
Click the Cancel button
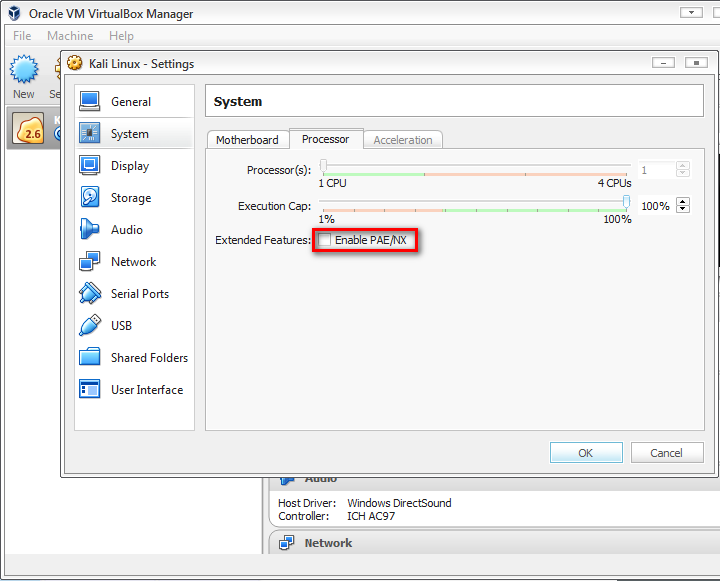point(666,453)
